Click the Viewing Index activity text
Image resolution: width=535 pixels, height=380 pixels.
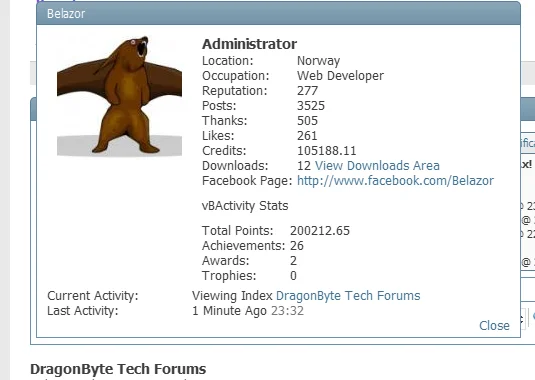click(x=232, y=296)
